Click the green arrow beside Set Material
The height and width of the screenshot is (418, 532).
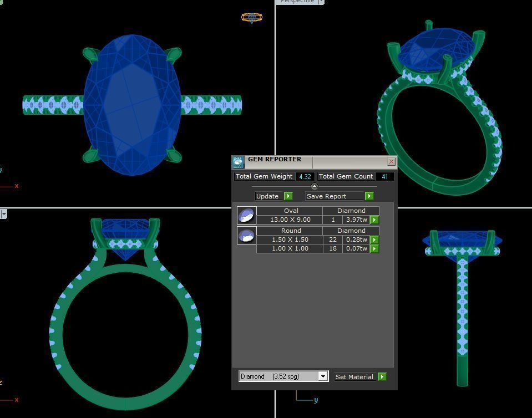click(382, 376)
